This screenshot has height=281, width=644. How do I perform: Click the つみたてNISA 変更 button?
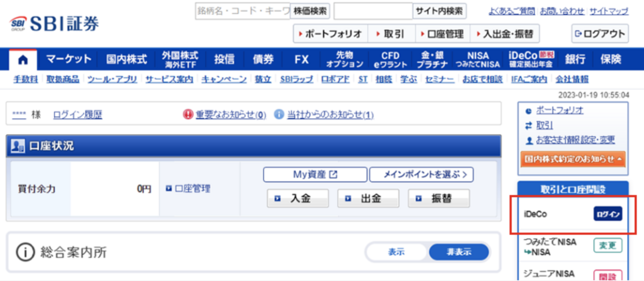(x=608, y=245)
